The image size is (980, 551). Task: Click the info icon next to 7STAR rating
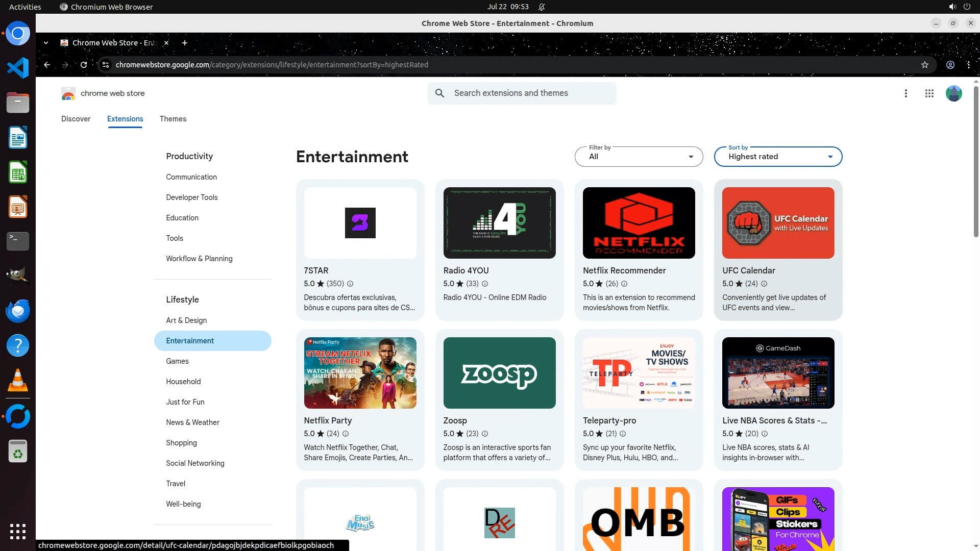350,284
